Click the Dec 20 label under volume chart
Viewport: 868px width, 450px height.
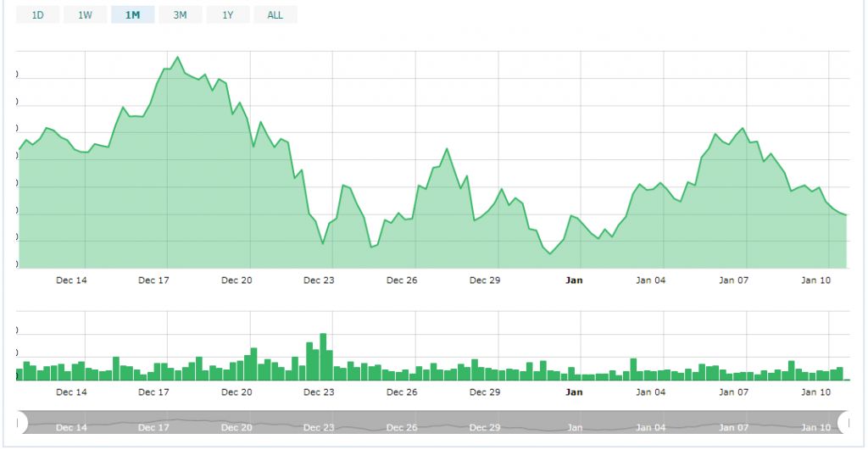(x=236, y=392)
